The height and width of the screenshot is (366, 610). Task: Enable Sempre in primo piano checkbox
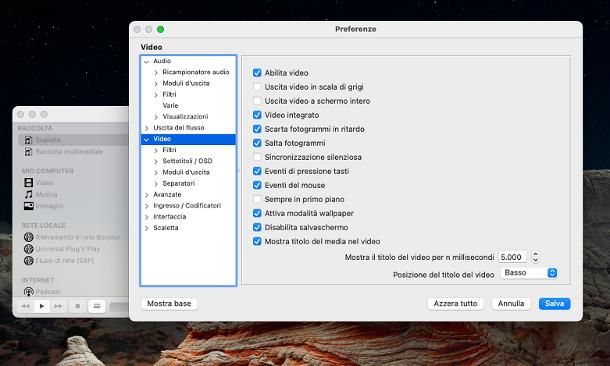257,199
